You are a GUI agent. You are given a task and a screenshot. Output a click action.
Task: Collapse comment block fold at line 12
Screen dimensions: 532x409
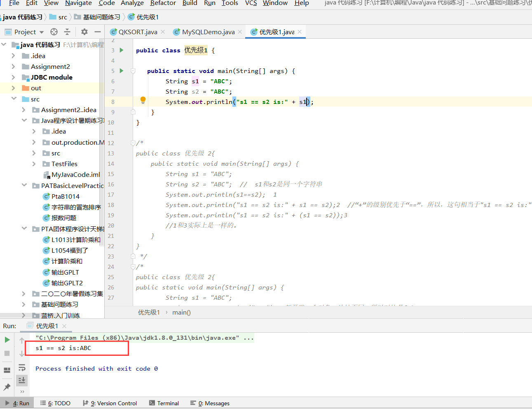(133, 143)
